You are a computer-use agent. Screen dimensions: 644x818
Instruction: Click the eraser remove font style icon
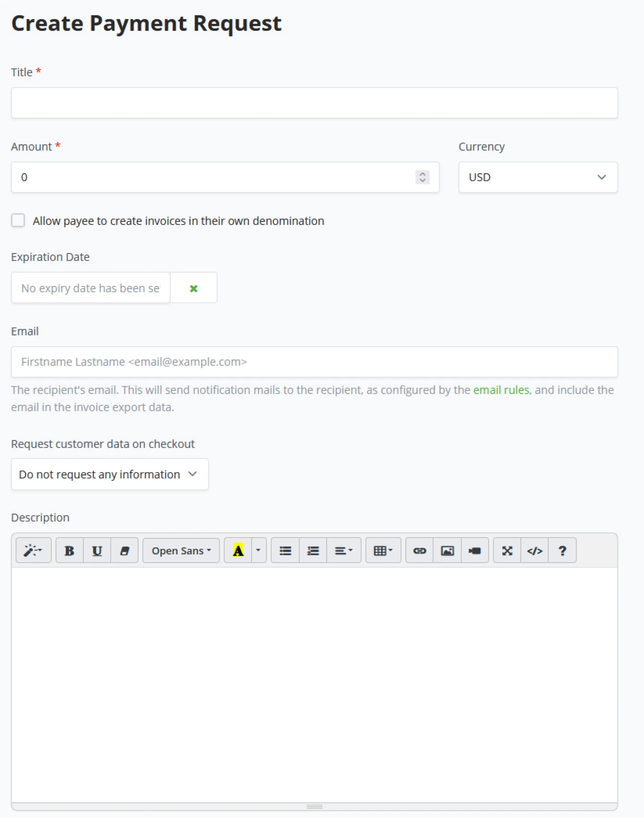click(x=124, y=551)
